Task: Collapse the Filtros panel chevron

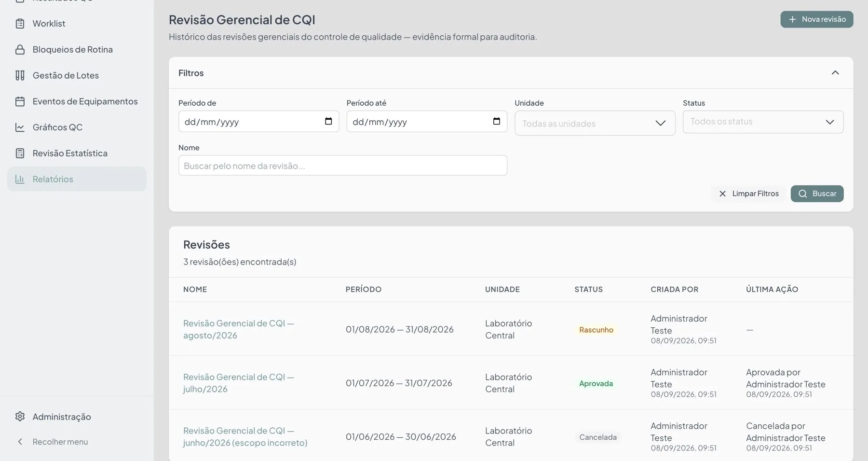Action: point(835,73)
